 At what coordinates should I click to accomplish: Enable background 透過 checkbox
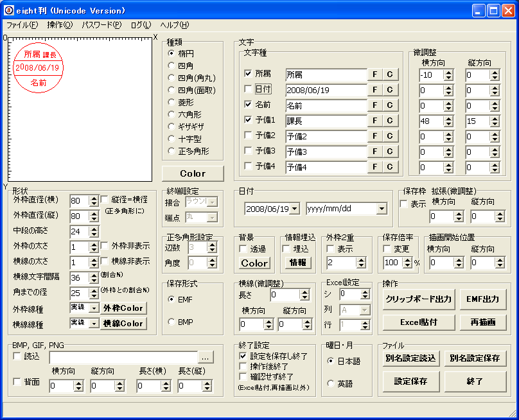(243, 249)
